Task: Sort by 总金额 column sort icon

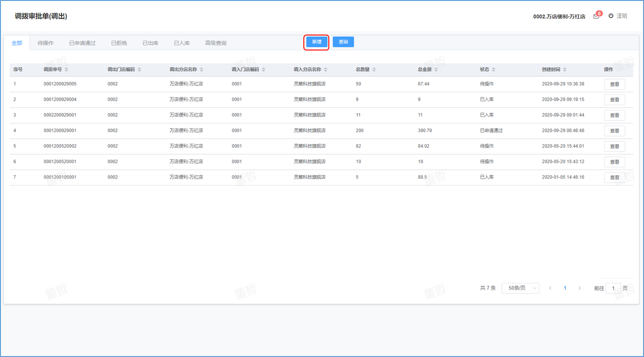Action: coord(436,70)
